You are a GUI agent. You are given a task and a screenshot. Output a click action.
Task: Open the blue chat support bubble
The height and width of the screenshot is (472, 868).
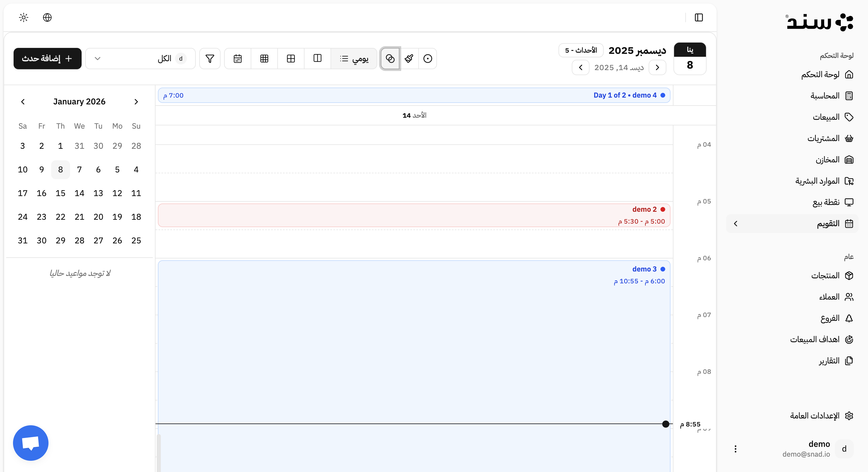tap(31, 443)
